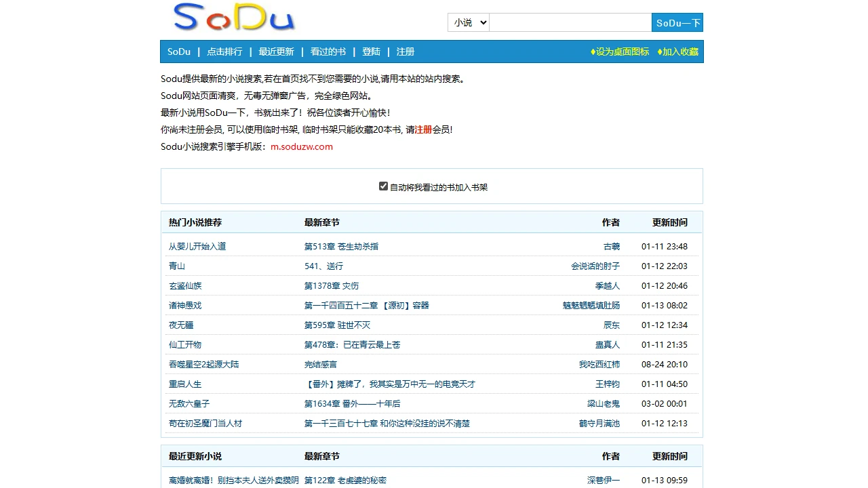
Task: Open the novel 玄鉴仙族
Action: 185,285
